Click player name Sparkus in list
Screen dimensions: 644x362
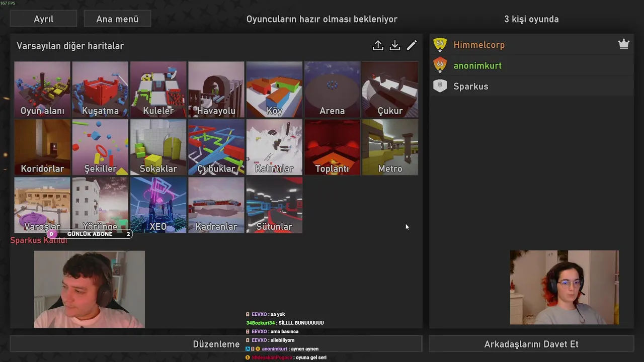(x=471, y=86)
